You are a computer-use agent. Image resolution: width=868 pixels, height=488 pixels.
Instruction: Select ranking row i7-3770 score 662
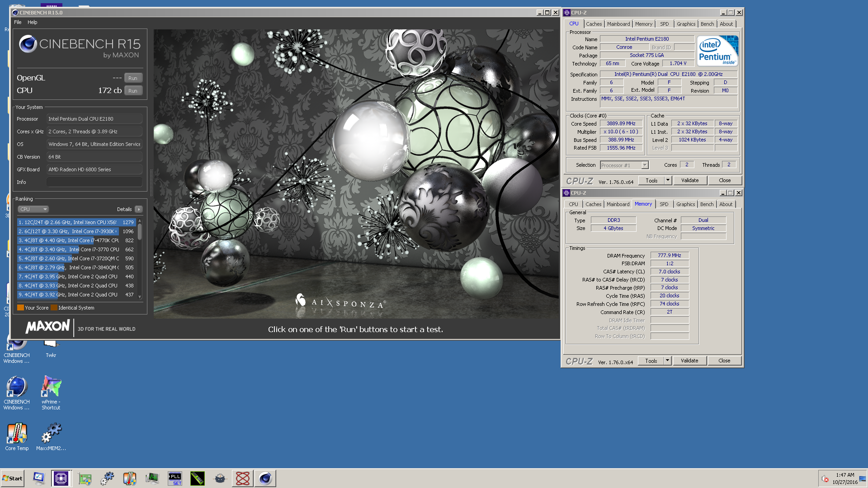[x=76, y=249]
